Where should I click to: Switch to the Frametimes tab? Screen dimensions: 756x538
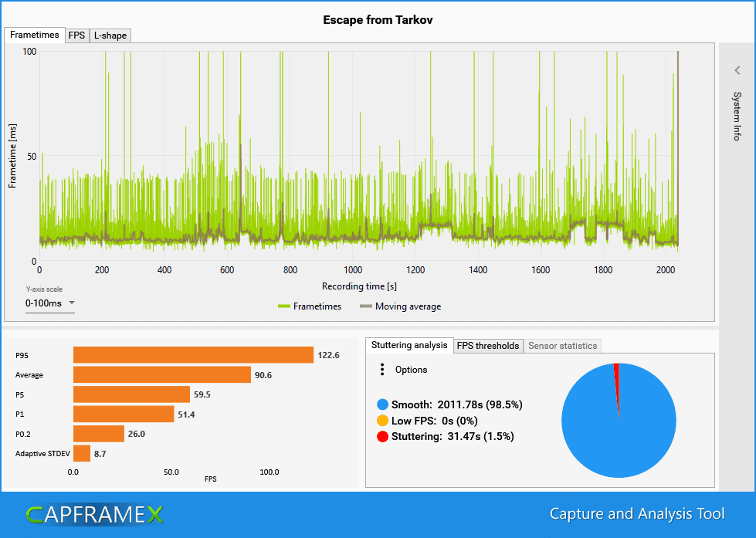[34, 35]
